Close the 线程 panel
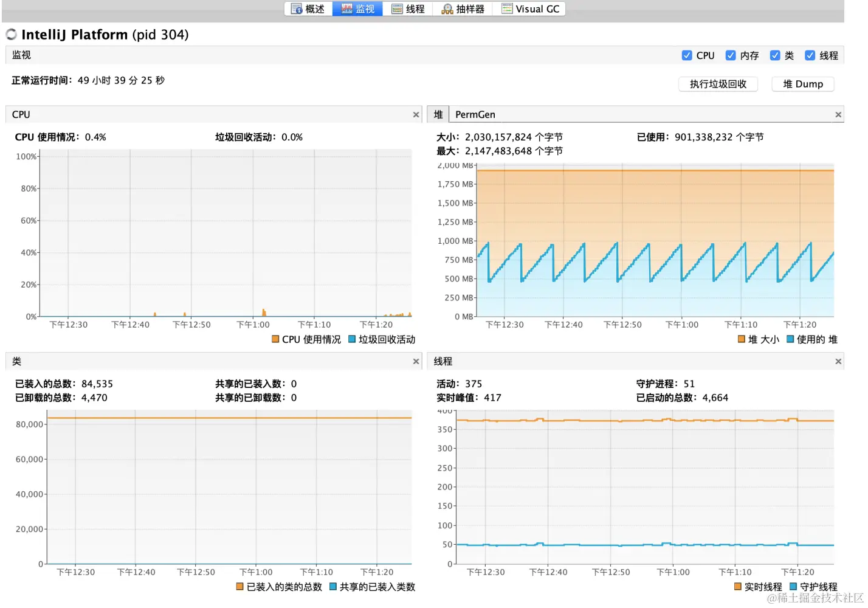Viewport: 868px width, 608px height. [x=838, y=361]
